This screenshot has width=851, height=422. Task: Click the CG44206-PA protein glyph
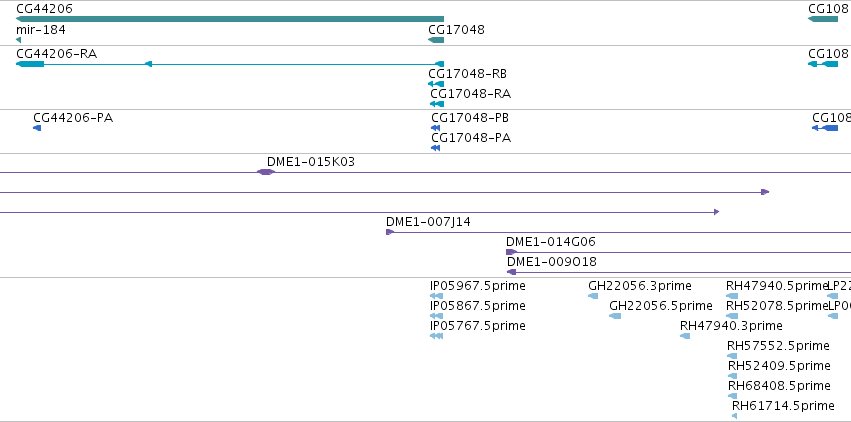(x=37, y=128)
